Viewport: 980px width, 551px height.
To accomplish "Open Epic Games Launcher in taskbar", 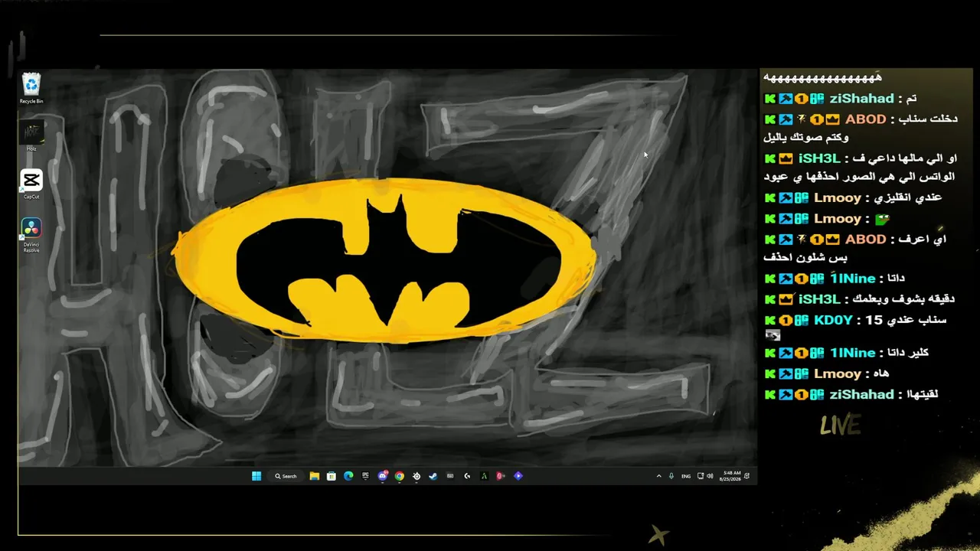I will (x=365, y=476).
